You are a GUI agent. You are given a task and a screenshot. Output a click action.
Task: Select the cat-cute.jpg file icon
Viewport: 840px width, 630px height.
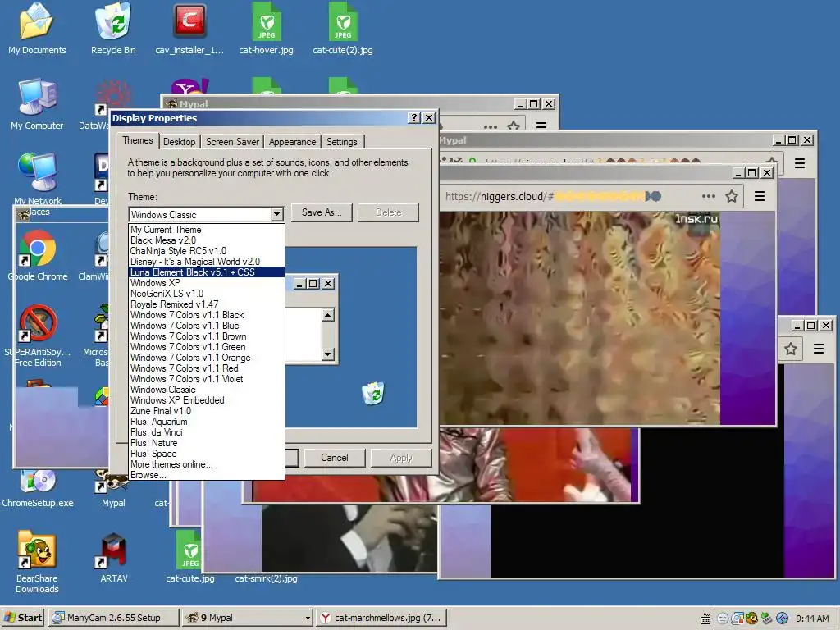pos(189,557)
